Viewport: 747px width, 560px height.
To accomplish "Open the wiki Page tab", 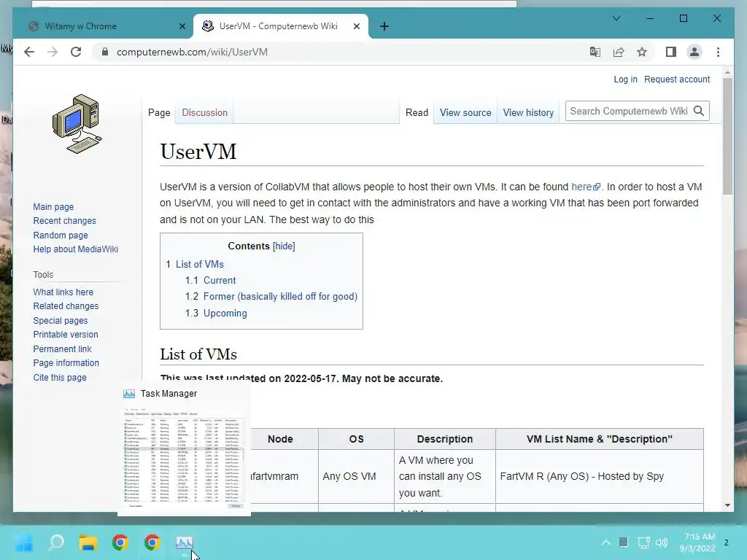I will tap(159, 113).
